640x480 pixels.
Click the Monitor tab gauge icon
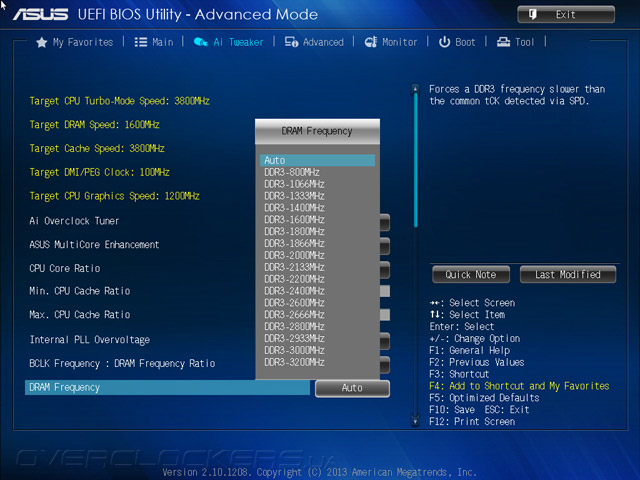click(x=371, y=42)
